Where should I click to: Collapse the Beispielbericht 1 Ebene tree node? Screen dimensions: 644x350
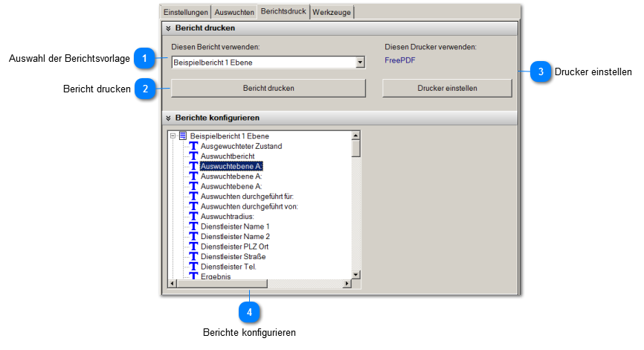(x=173, y=136)
